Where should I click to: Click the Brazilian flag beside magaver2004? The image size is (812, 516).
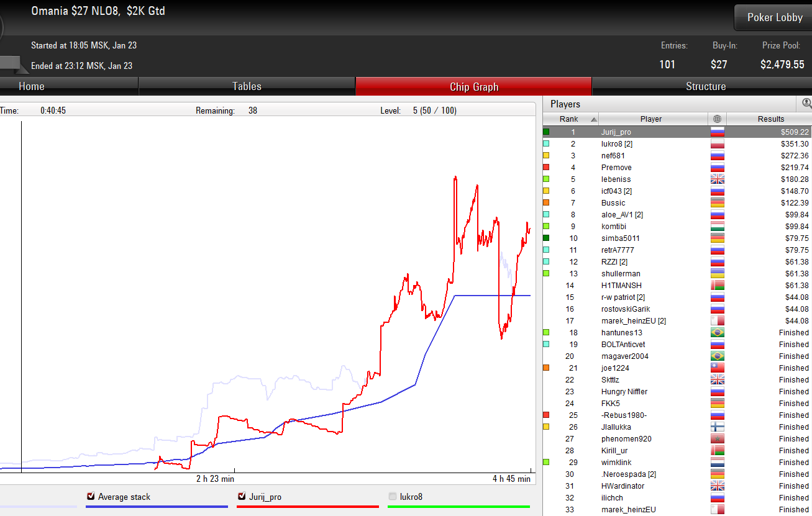(x=718, y=356)
